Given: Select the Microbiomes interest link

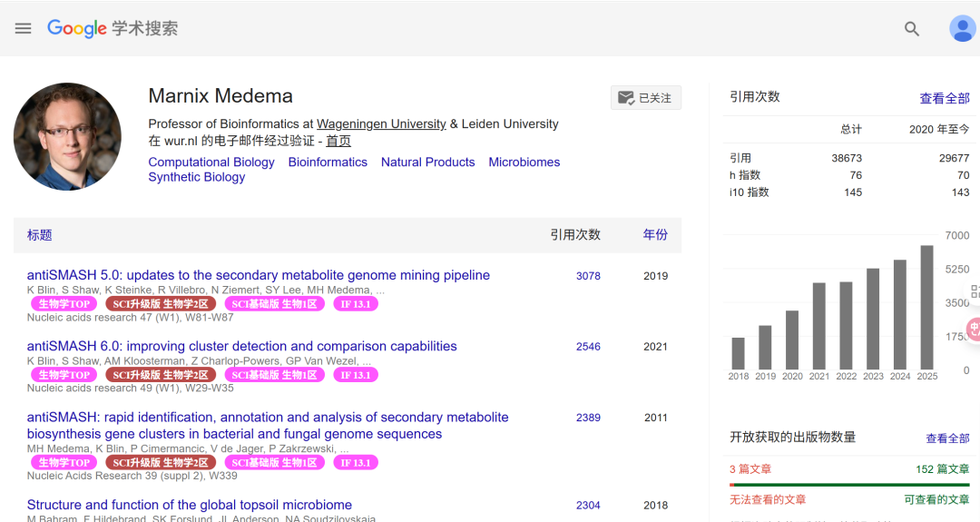Looking at the screenshot, I should (524, 162).
